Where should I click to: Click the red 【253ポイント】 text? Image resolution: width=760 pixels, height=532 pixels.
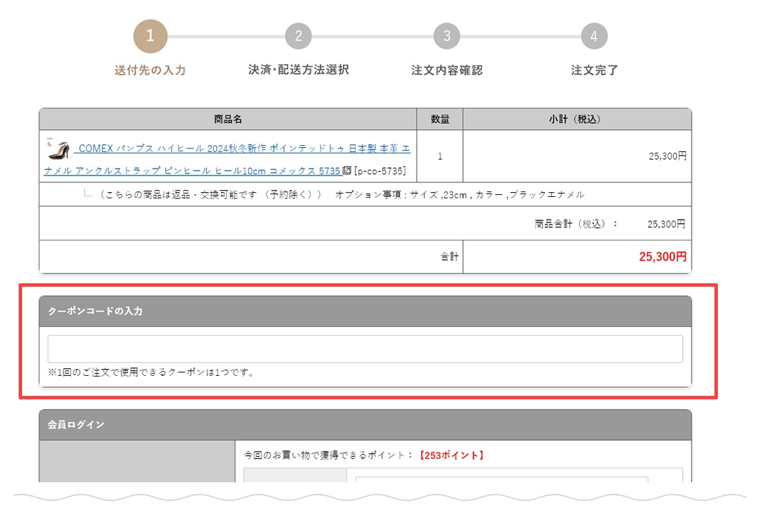(x=452, y=455)
